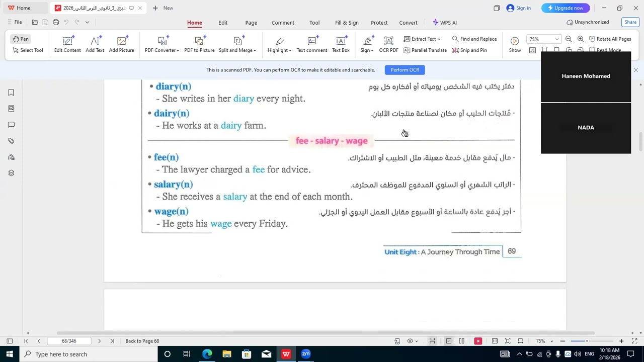
Task: Open the comments sidebar panel
Action: [x=11, y=125]
